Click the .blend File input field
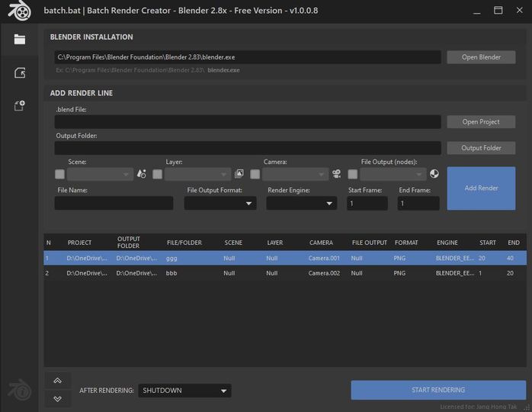 (x=248, y=121)
